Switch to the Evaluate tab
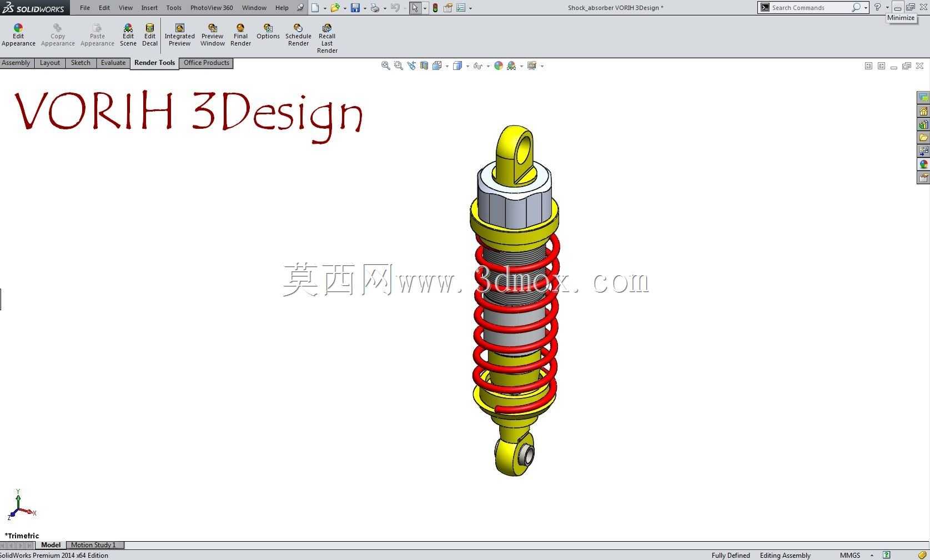Image resolution: width=930 pixels, height=560 pixels. (x=113, y=63)
